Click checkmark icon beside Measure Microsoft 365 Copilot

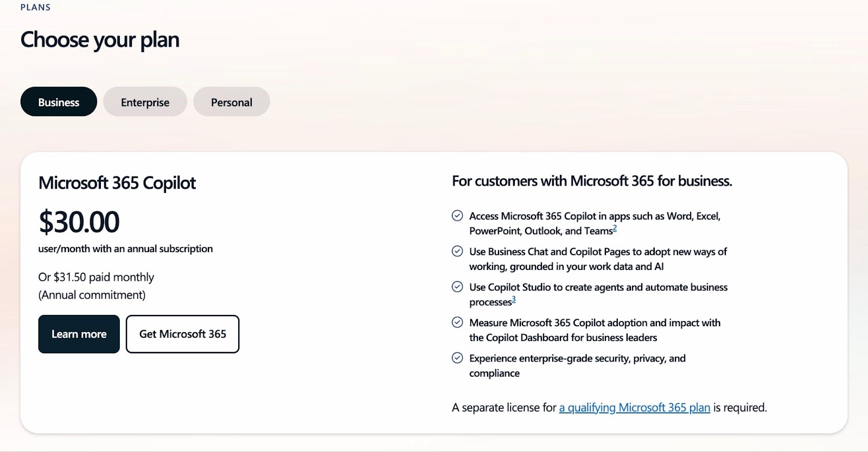pos(457,322)
